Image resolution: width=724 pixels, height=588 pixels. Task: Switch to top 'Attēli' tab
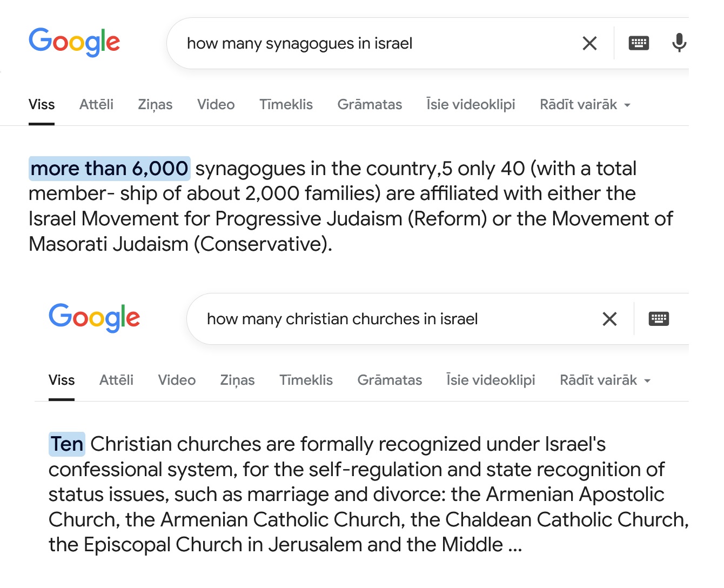click(x=96, y=104)
